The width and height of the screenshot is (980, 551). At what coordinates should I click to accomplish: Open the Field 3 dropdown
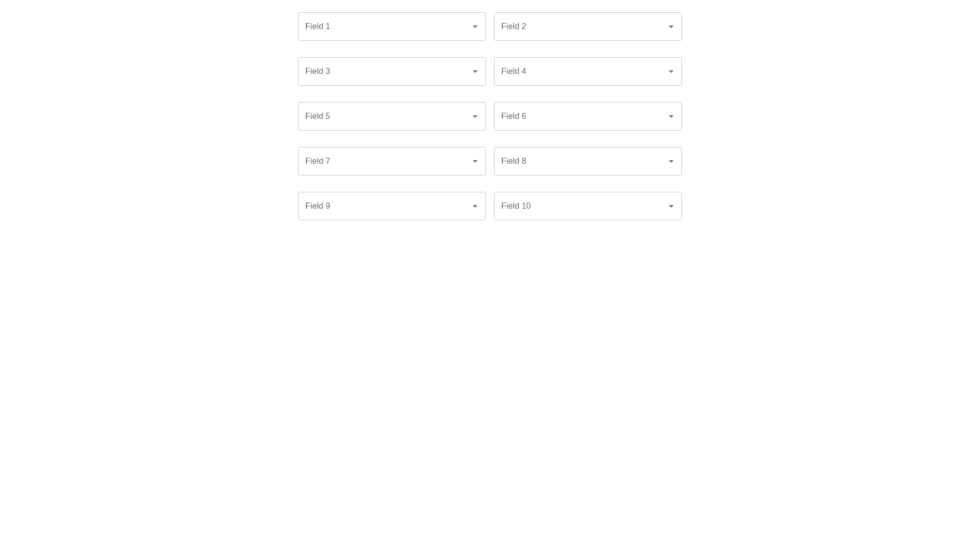tap(391, 71)
